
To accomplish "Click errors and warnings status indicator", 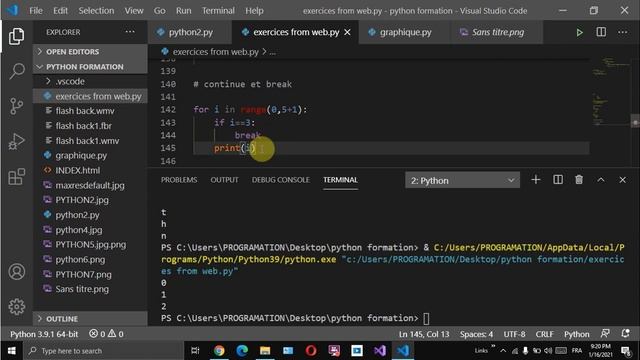I will (x=107, y=334).
